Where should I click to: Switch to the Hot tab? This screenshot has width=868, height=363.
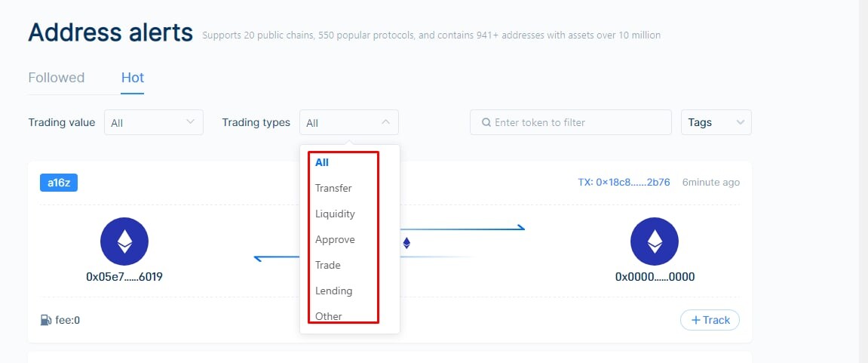pos(132,78)
